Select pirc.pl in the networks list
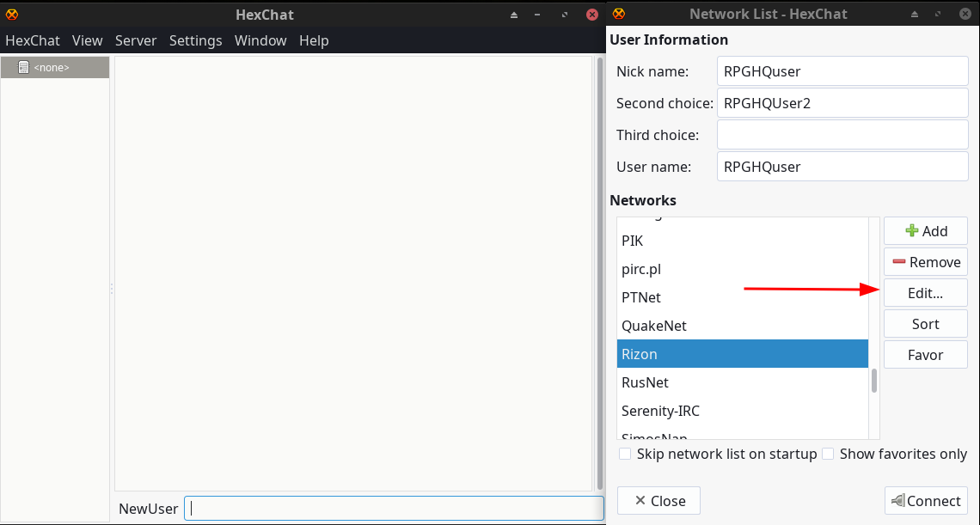This screenshot has width=980, height=525. tap(743, 270)
